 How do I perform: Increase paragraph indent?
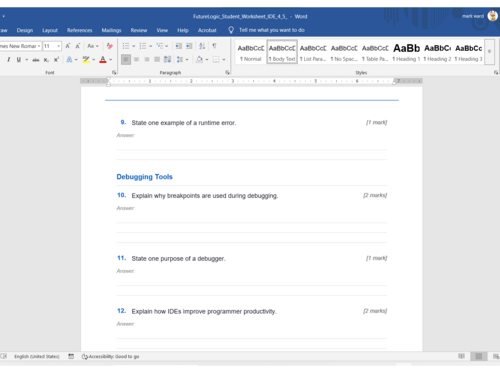click(189, 46)
